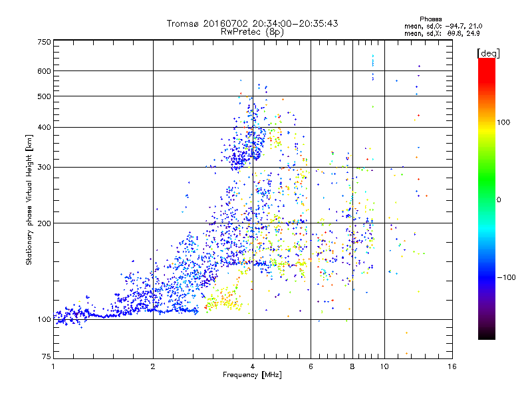
Task: Click the y-axis label '400'
Action: [x=45, y=127]
